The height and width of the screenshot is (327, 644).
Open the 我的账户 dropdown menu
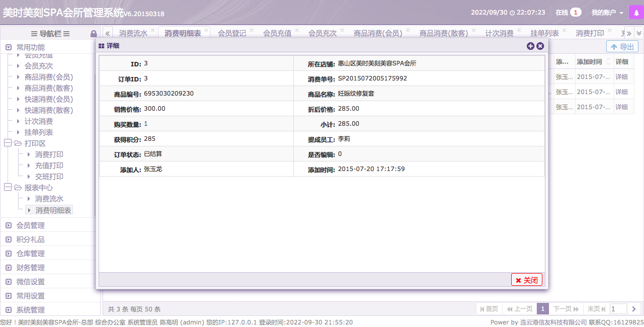pyautogui.click(x=607, y=13)
